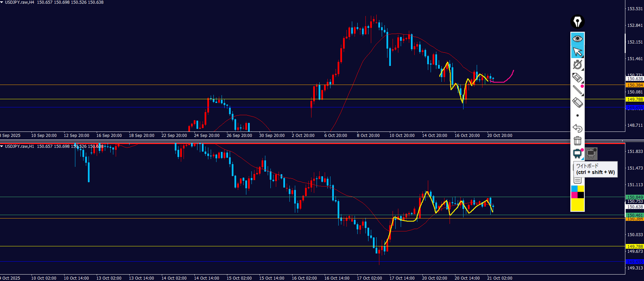Click the trash can delete icon
Viewport: 644px width, 281px height.
tap(577, 141)
